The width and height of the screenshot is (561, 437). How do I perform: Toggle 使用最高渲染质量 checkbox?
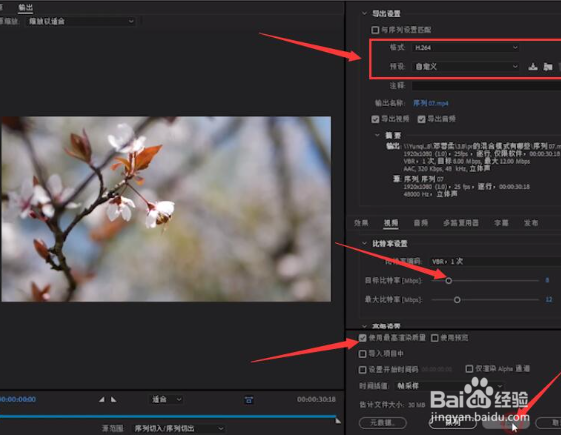coord(362,338)
